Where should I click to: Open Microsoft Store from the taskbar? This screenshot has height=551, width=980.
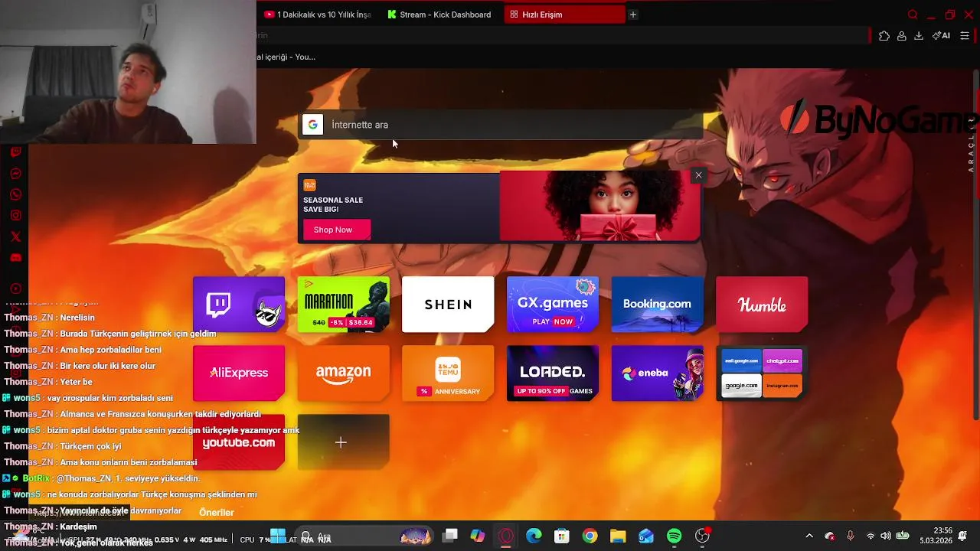tap(562, 536)
